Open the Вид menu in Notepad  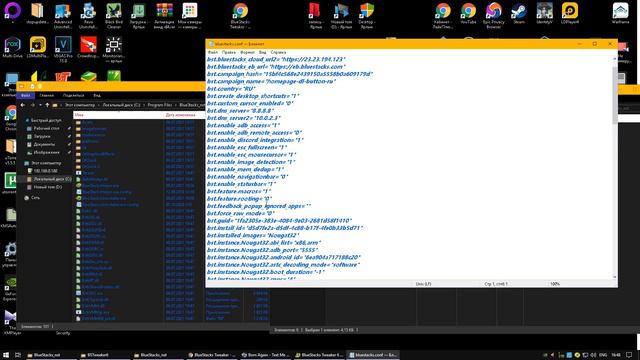pyautogui.click(x=262, y=52)
